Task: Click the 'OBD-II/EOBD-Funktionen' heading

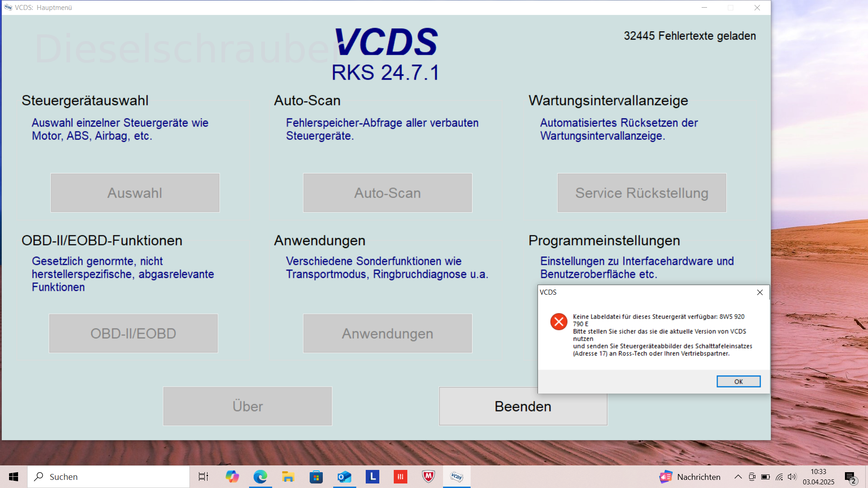Action: [102, 240]
